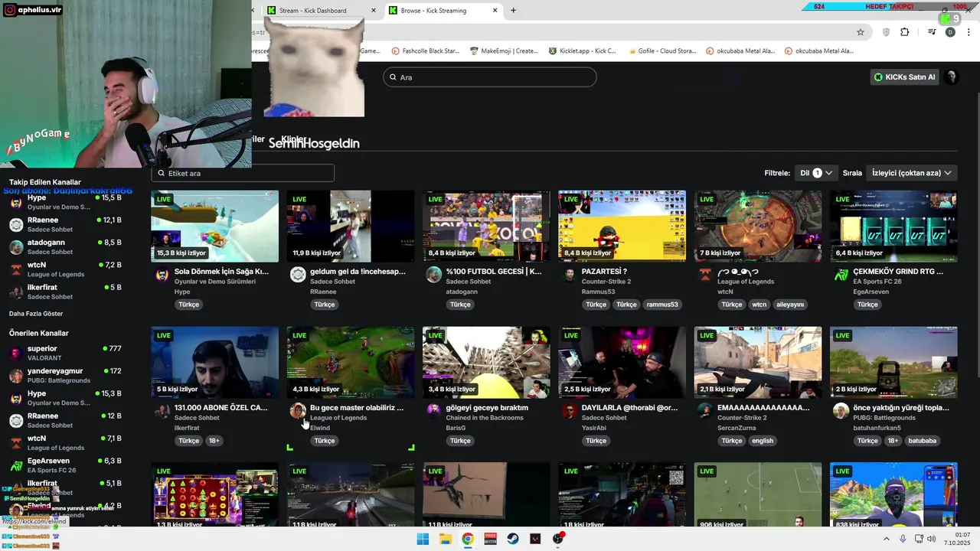The width and height of the screenshot is (980, 551).
Task: Open 'yandereyagmur' in recommended channels list
Action: pyautogui.click(x=55, y=371)
